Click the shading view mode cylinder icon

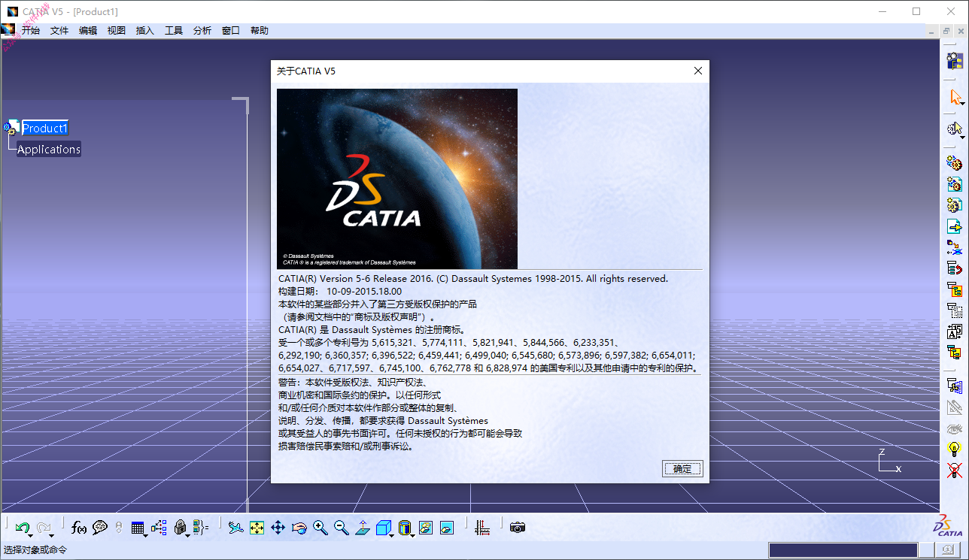404,528
